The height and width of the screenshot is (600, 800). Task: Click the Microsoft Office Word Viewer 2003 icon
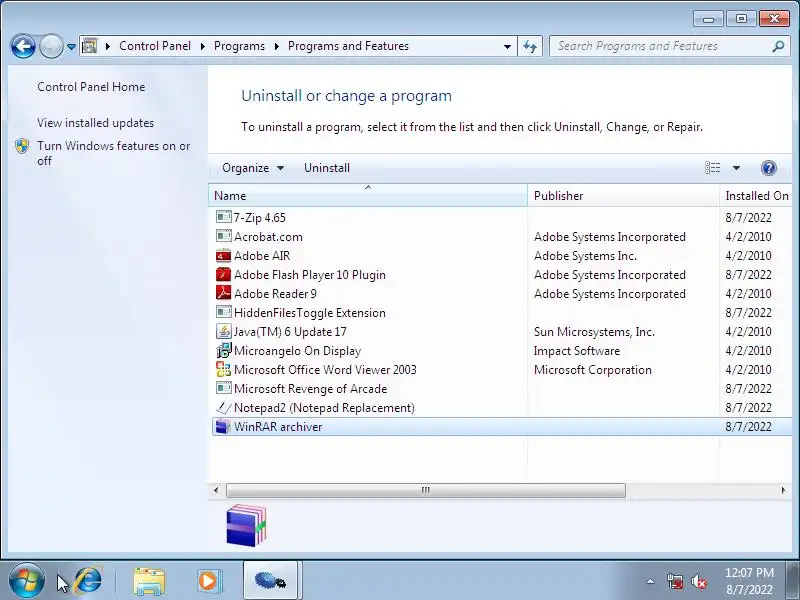(223, 369)
